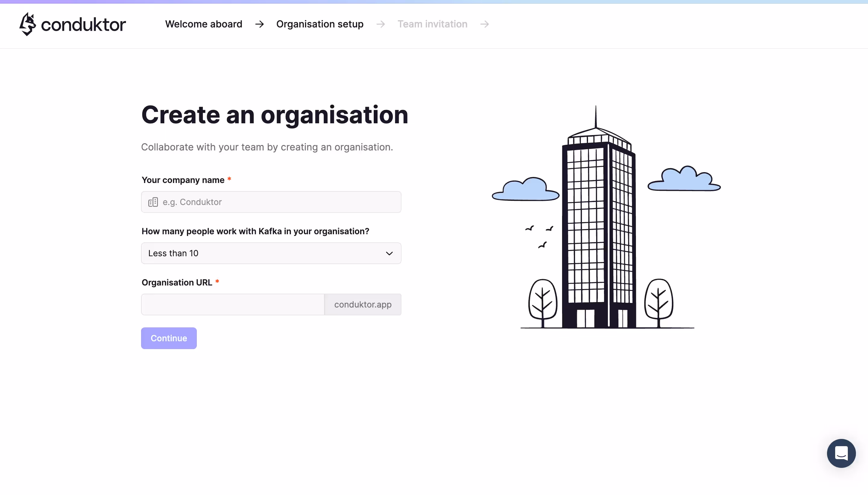
Task: Click the chevron on the Kafka people dropdown
Action: coord(389,253)
